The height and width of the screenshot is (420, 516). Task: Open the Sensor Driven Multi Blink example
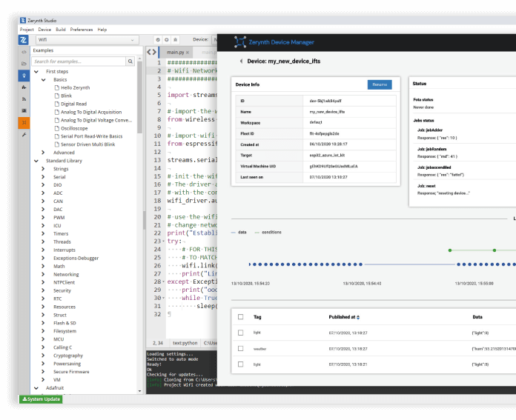tap(88, 144)
